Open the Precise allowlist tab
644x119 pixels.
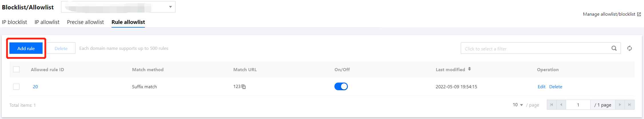pos(85,22)
